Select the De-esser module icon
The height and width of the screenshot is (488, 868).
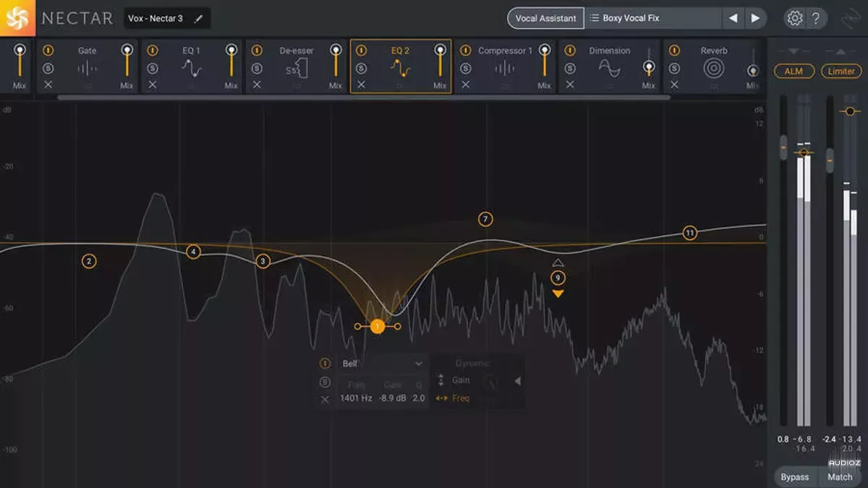point(296,69)
